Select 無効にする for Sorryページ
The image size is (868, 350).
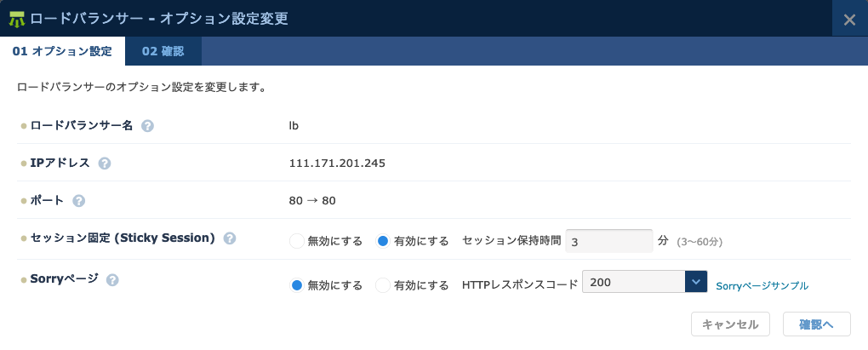tap(297, 285)
